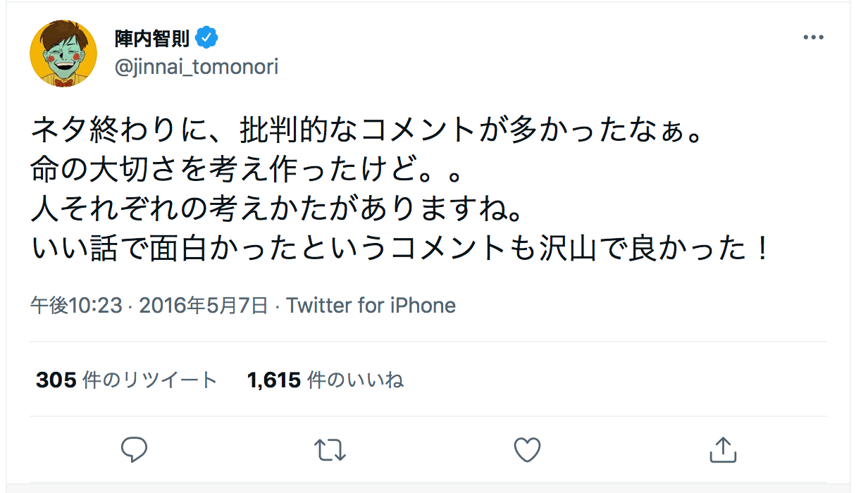Click the tweet line starting 命の大切さ
The height and width of the screenshot is (493, 868).
click(x=241, y=170)
